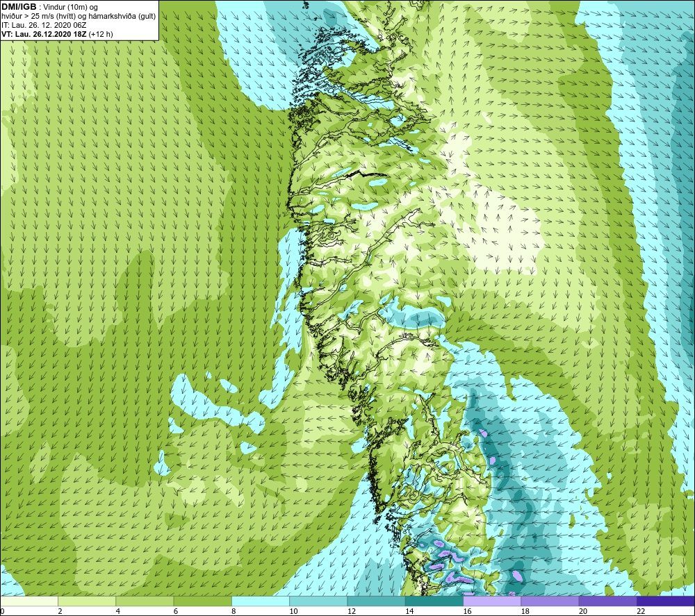This screenshot has height=616, width=695.
Task: Click the scale label '2'
Action: (60, 612)
